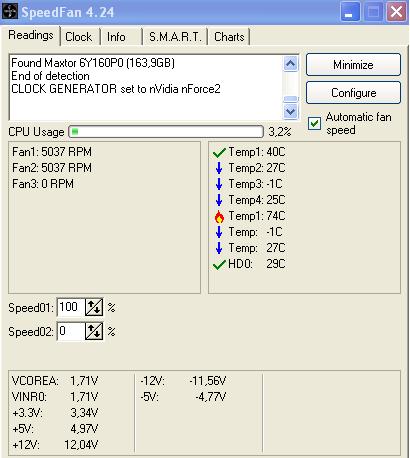410x458 pixels.
Task: Click blue down arrow beside Temp3: -1C
Action: tap(219, 184)
